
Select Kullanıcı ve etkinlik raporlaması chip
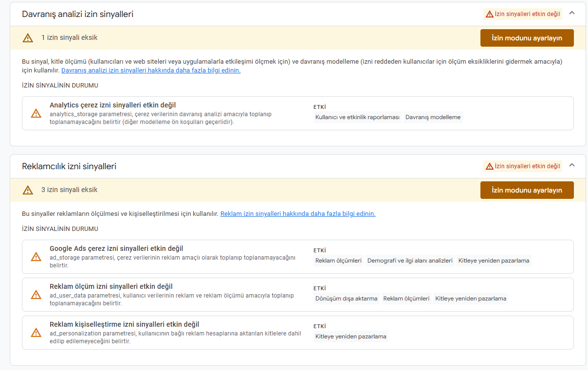pos(357,117)
